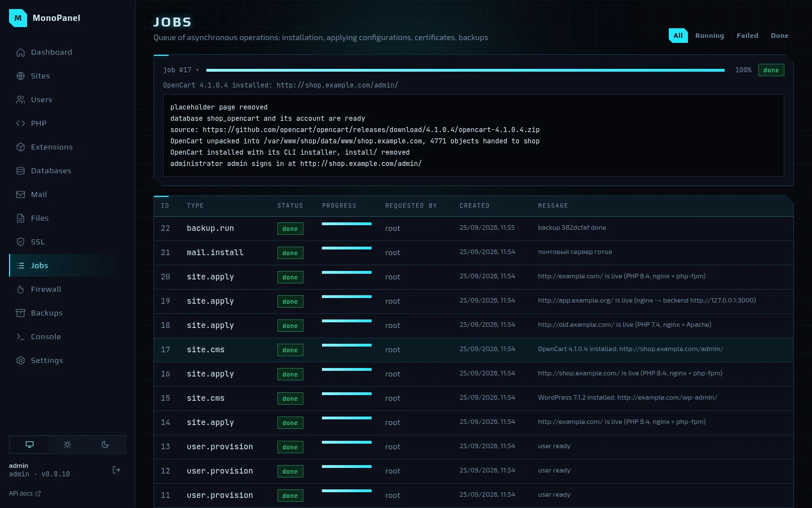Viewport: 812px width, 508px height.
Task: Click the MonoPanel brand name
Action: (x=56, y=18)
